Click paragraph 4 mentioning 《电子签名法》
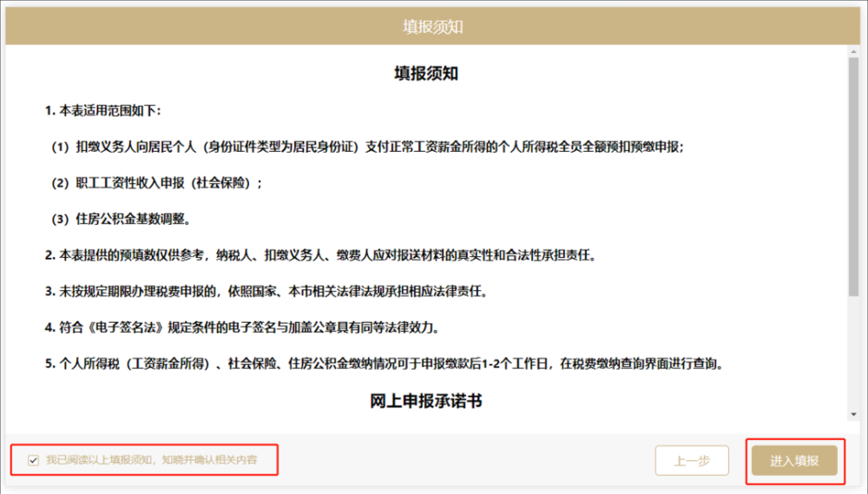868x494 pixels. click(x=242, y=328)
